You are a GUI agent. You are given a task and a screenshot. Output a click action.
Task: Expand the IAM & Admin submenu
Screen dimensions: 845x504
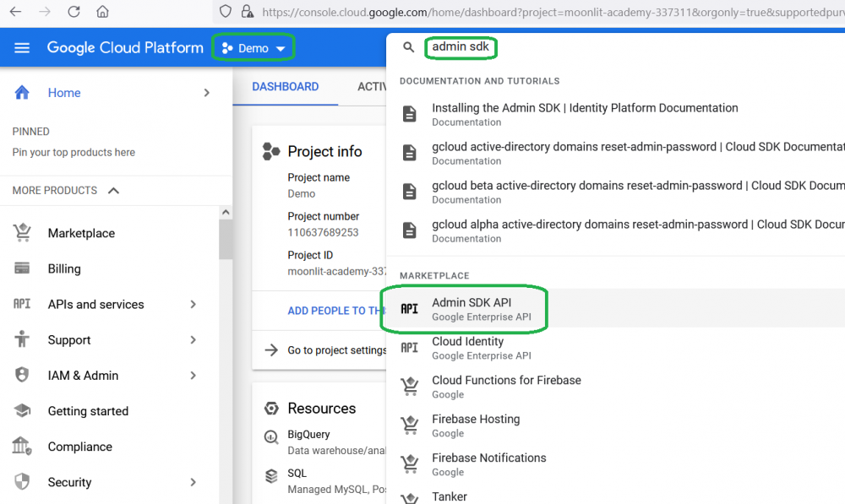click(194, 376)
